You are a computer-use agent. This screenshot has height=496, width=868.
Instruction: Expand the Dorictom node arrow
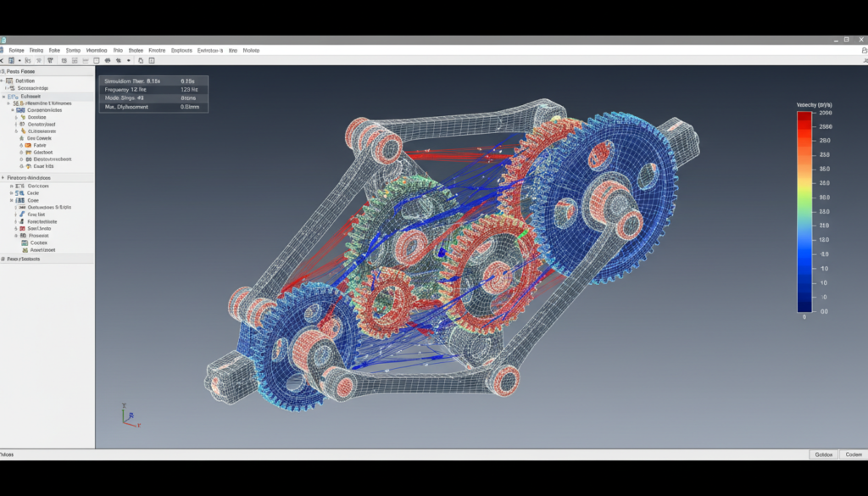pyautogui.click(x=12, y=186)
